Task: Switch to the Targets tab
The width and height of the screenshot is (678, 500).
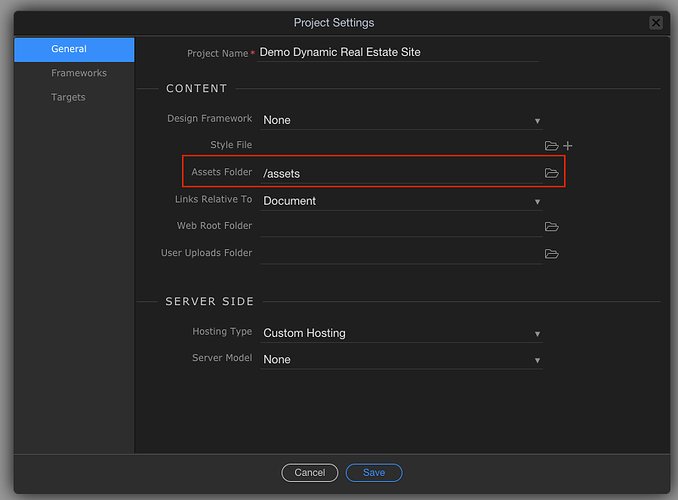Action: click(x=74, y=97)
